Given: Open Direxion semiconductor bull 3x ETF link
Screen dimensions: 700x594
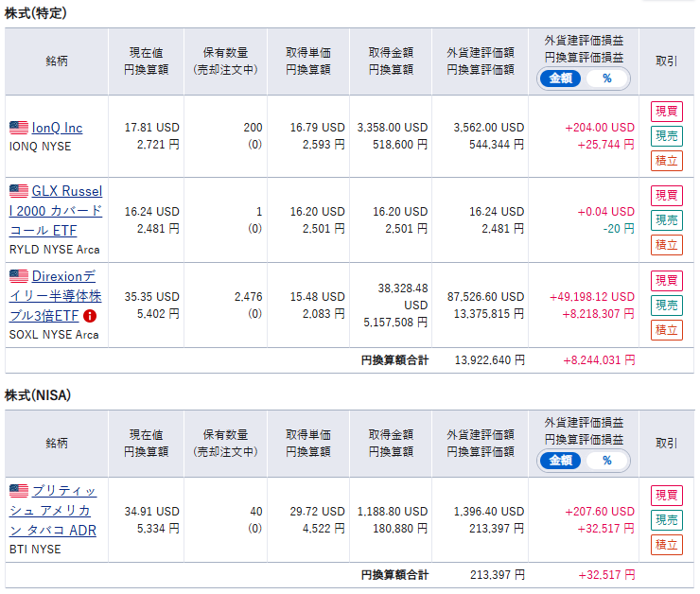Looking at the screenshot, I should pos(56,296).
